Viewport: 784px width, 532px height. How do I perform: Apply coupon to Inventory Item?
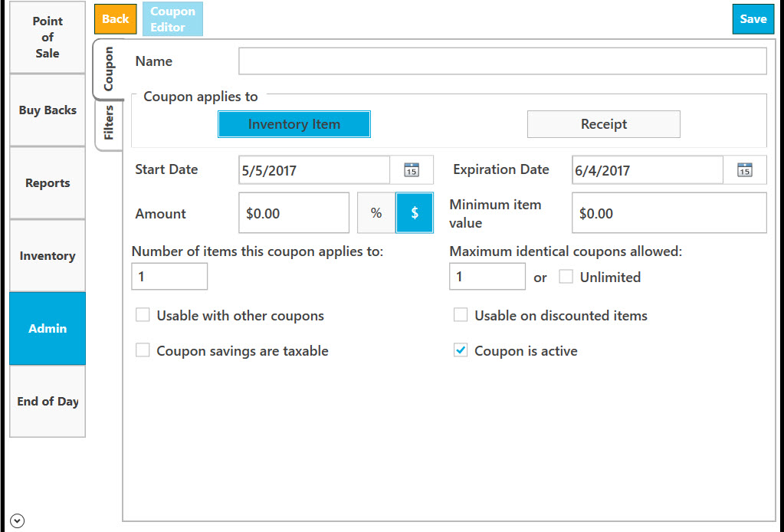[294, 124]
